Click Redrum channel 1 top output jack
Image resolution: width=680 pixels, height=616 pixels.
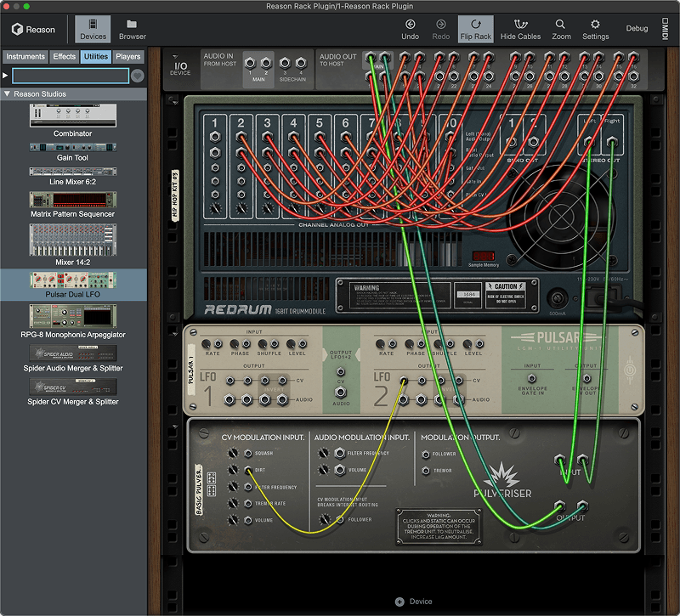click(215, 137)
